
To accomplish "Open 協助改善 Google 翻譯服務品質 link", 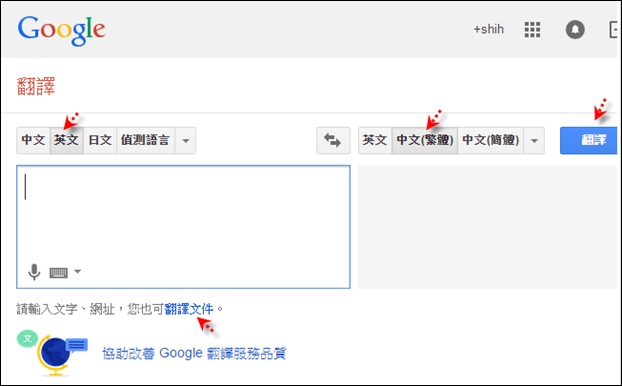I will tap(194, 353).
